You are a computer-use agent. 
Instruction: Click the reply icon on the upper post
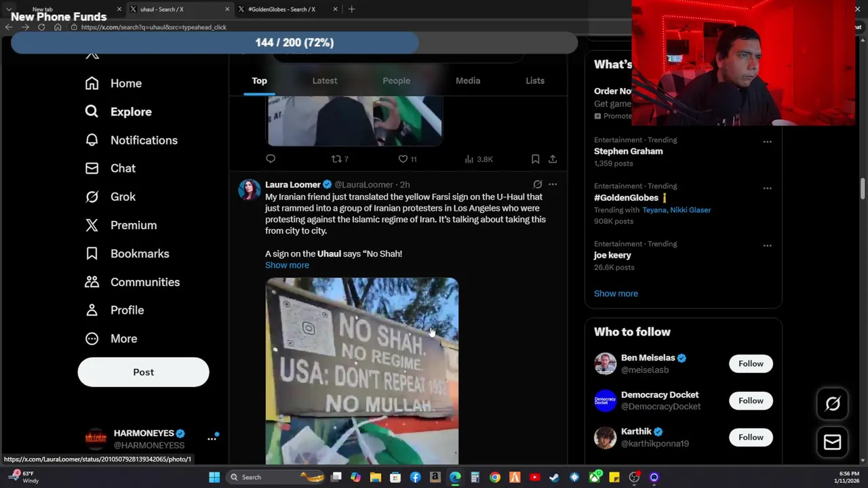(271, 159)
